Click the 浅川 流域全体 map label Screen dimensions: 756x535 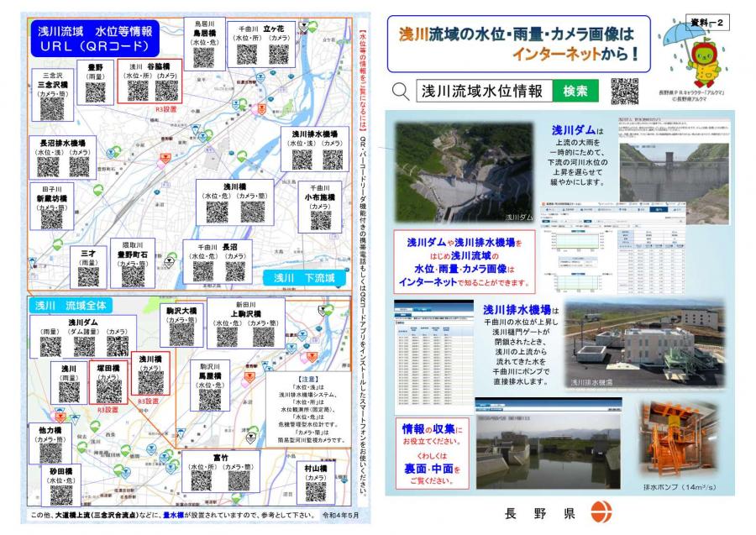coord(71,306)
